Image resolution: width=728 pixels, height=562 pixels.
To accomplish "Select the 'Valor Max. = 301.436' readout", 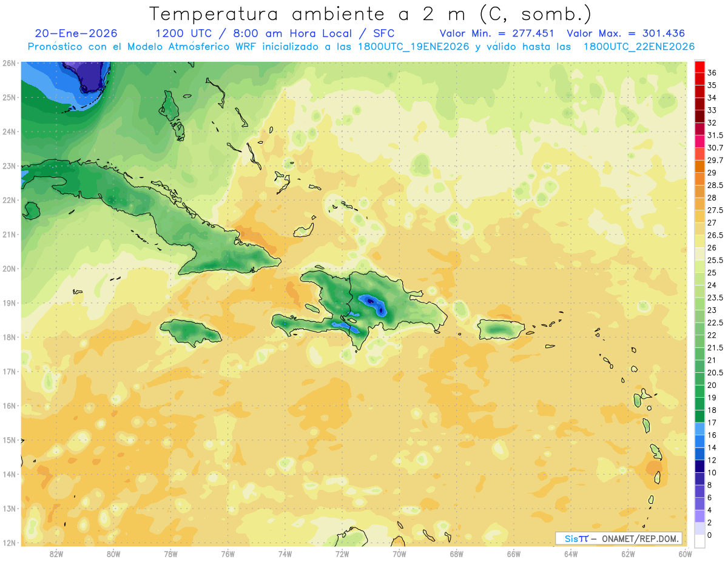I will coord(625,33).
